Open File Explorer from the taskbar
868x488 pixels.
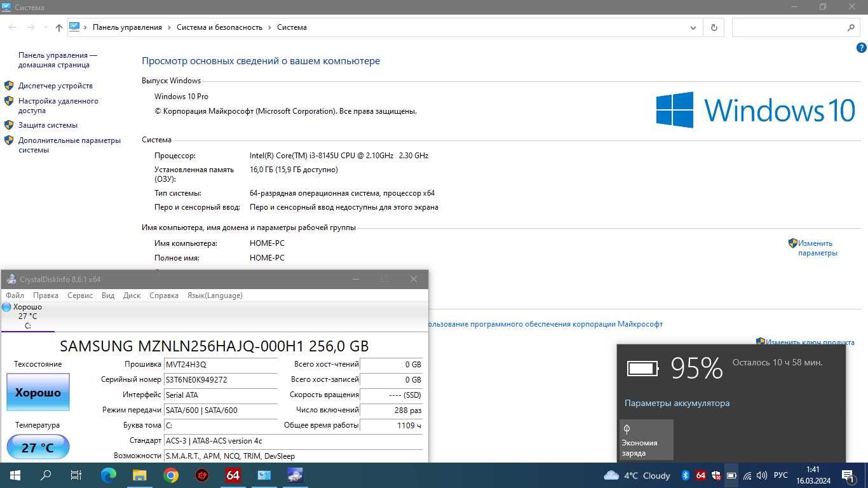[139, 475]
